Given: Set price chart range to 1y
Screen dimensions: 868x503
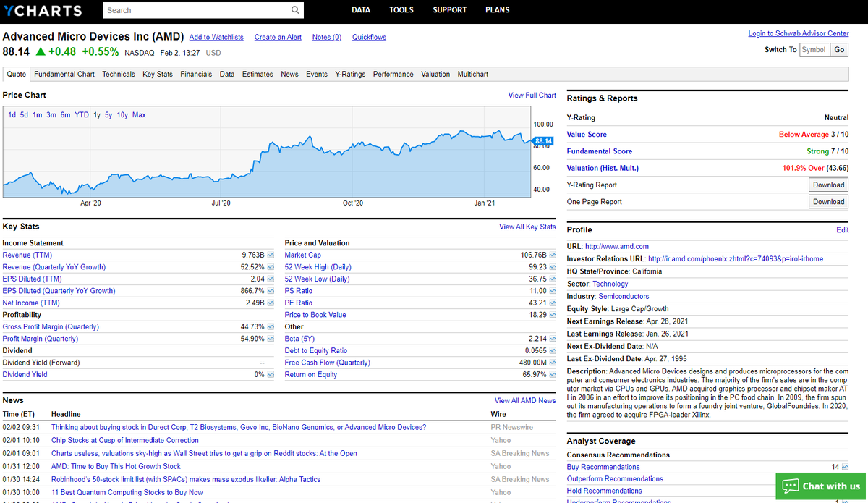Looking at the screenshot, I should (x=97, y=115).
